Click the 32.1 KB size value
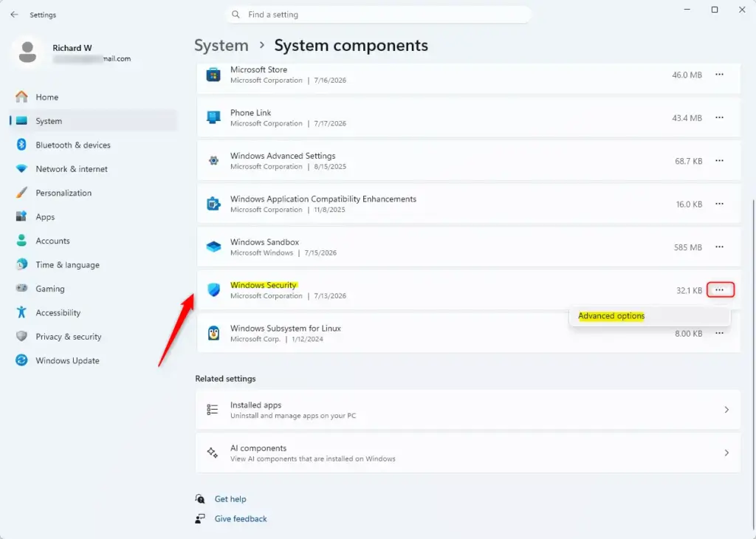756x539 pixels. 689,290
